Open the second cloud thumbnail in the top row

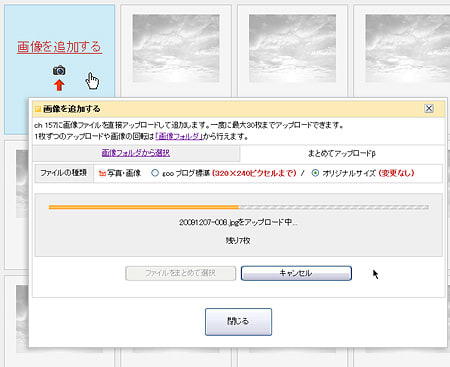coord(292,48)
